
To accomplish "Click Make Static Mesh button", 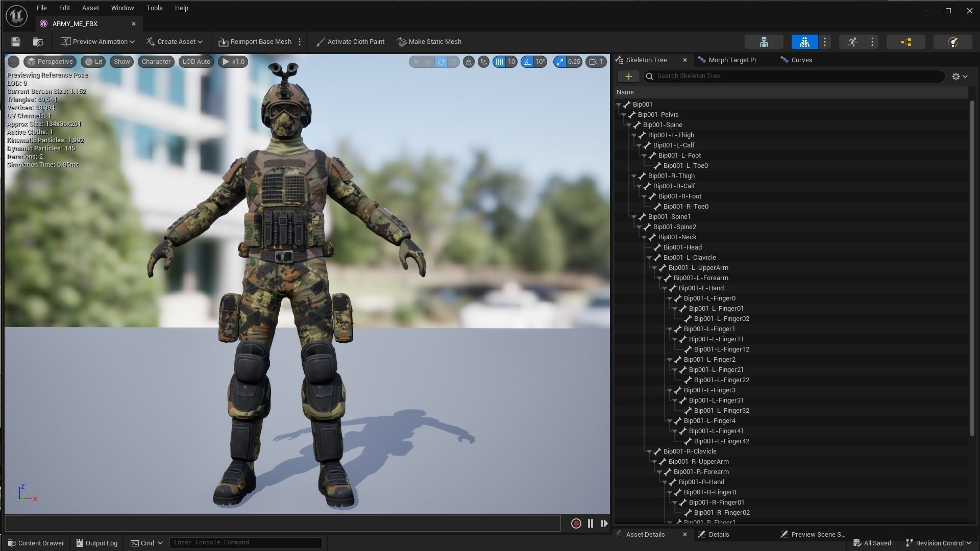I will coord(429,42).
